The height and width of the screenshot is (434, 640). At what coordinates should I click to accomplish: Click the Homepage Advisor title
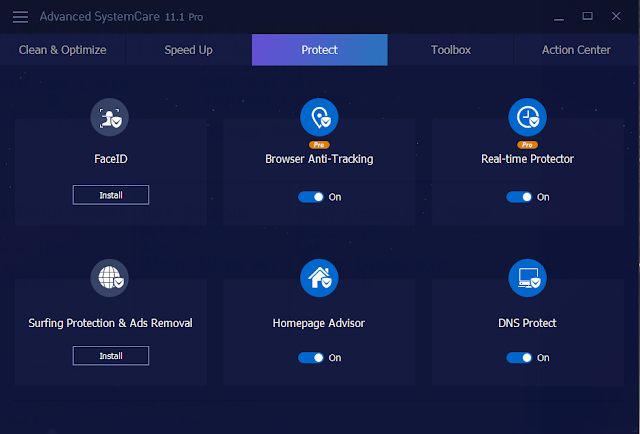click(x=319, y=323)
